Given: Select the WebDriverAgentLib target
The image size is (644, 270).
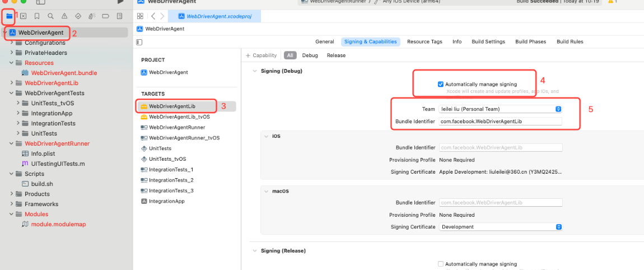Looking at the screenshot, I should tap(172, 106).
